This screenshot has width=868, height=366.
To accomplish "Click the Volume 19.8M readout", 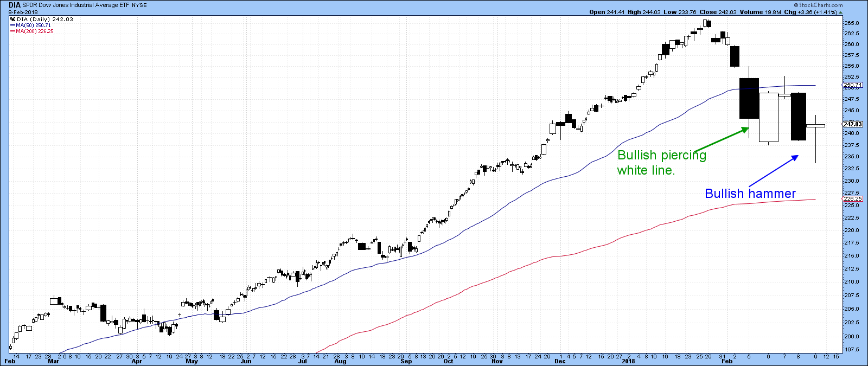I will click(761, 12).
